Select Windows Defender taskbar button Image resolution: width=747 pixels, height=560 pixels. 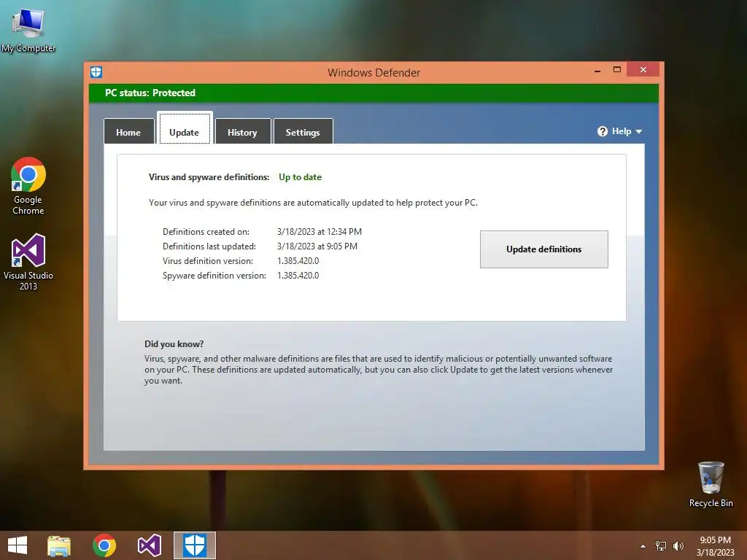pyautogui.click(x=194, y=545)
